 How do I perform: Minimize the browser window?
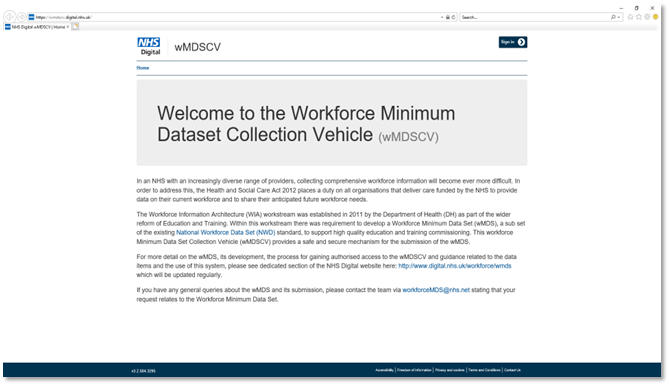(621, 8)
